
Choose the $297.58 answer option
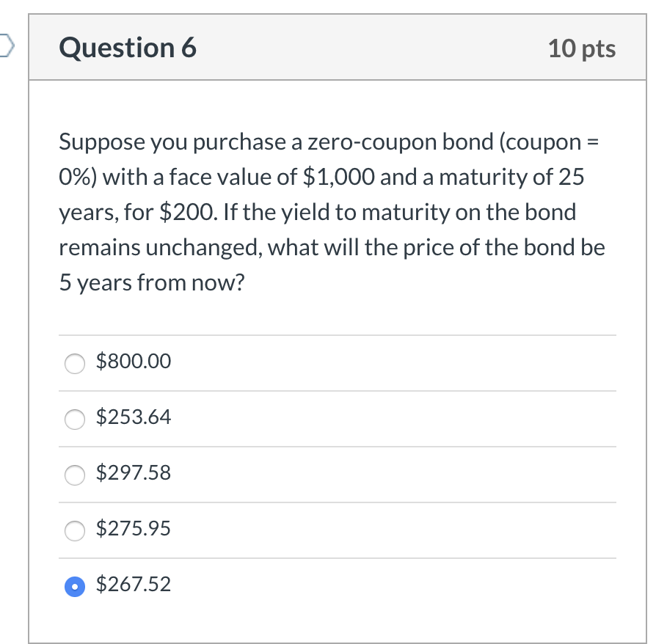click(74, 475)
